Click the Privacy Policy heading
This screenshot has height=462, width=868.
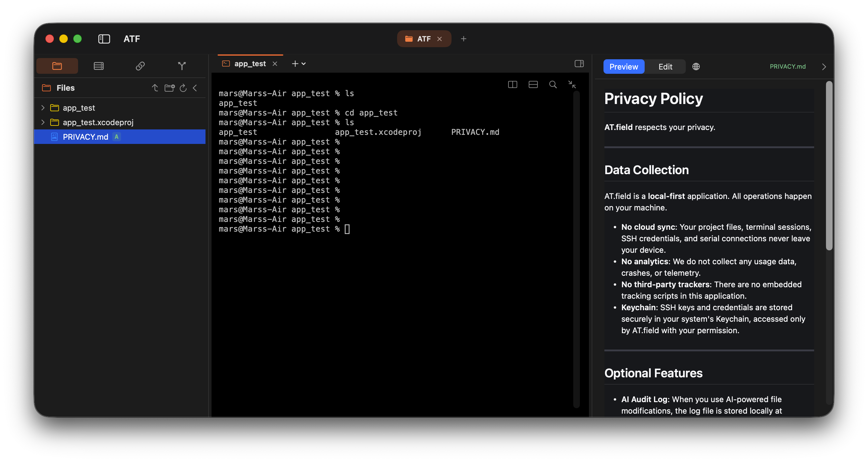tap(654, 99)
